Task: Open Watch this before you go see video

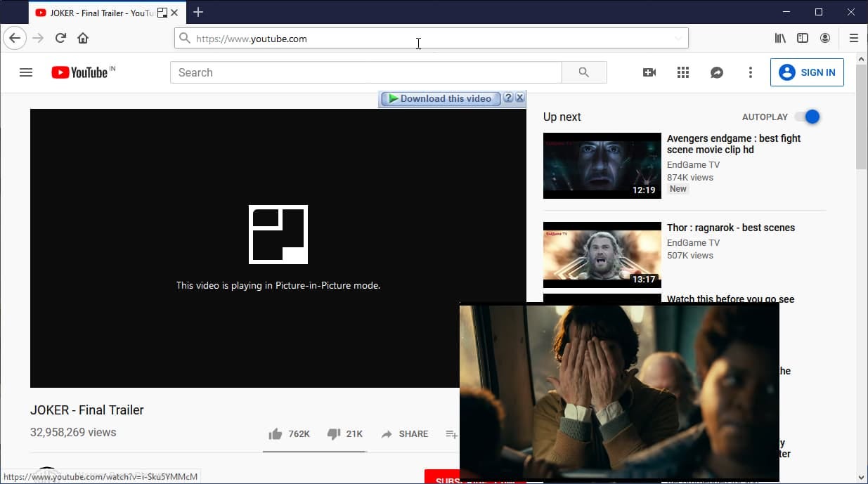Action: (730, 299)
